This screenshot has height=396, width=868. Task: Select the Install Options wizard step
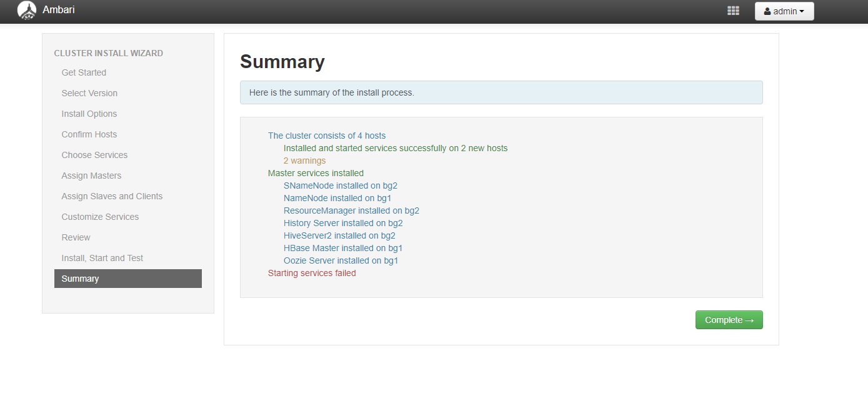tap(89, 114)
